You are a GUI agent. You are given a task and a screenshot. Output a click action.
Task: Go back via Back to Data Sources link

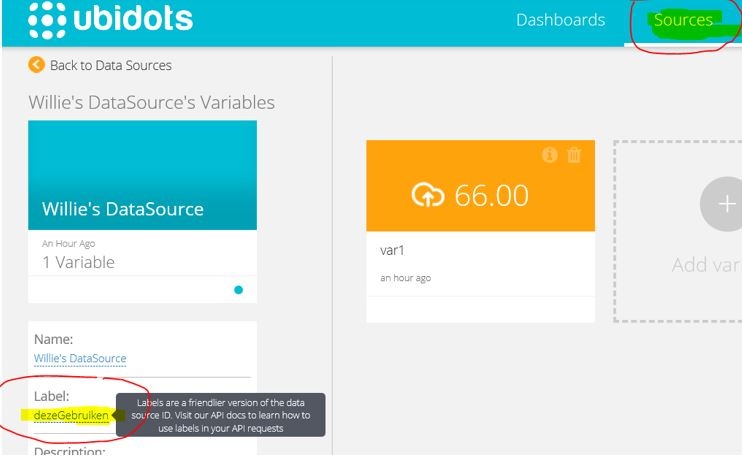pyautogui.click(x=111, y=65)
